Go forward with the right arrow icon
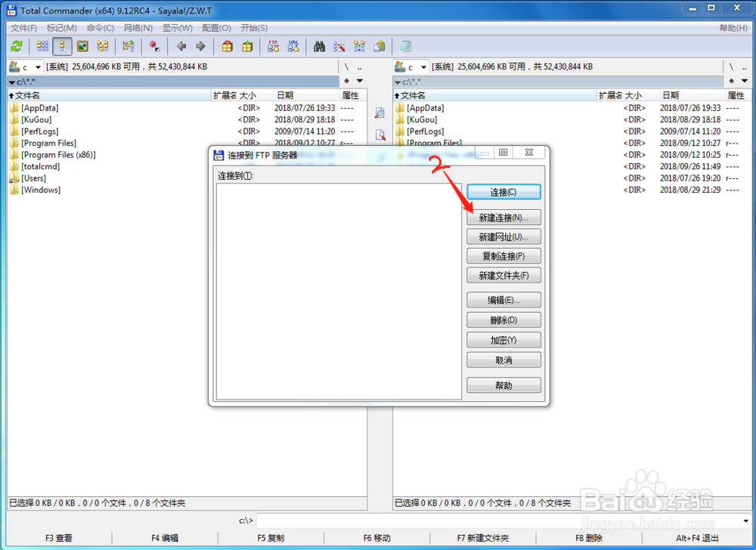Screen dimensions: 756x550 [x=200, y=46]
